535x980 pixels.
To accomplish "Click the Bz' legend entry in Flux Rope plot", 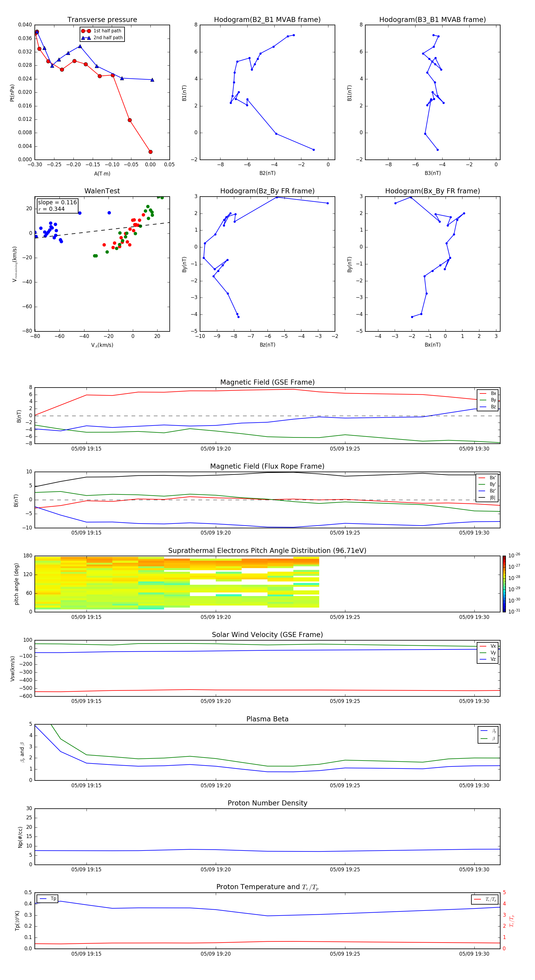I will tap(487, 491).
